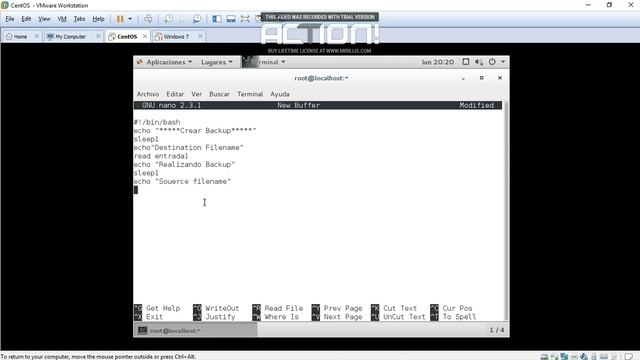This screenshot has width=640, height=360.
Task: Click the first device icon in VMware status bar
Action: [544, 357]
